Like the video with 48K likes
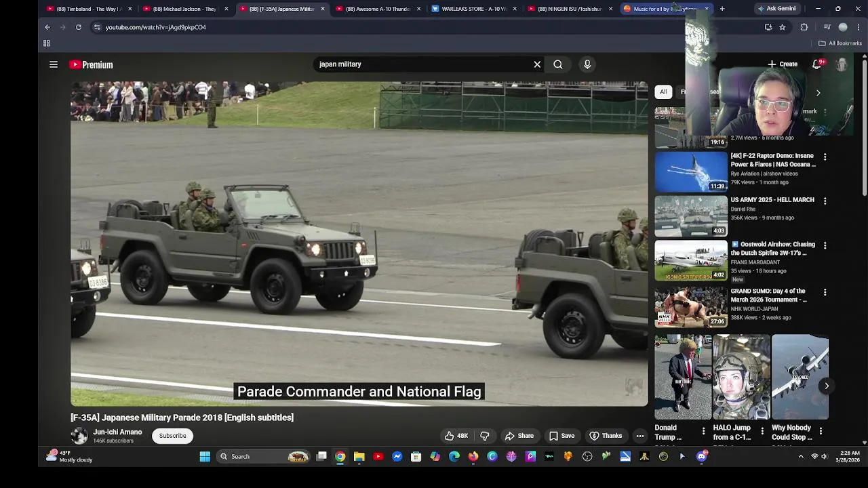Image resolution: width=868 pixels, height=488 pixels. [456, 436]
